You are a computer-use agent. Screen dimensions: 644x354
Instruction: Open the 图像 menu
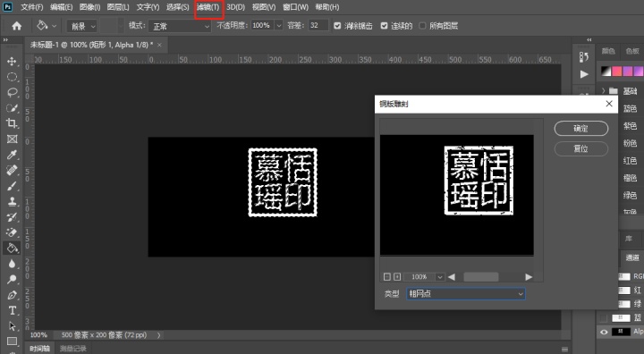[89, 7]
